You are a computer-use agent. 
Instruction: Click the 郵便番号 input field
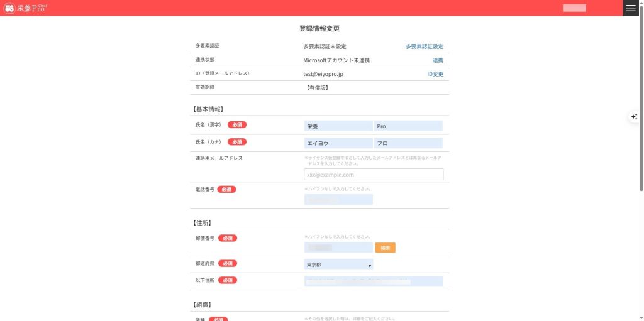tap(338, 248)
